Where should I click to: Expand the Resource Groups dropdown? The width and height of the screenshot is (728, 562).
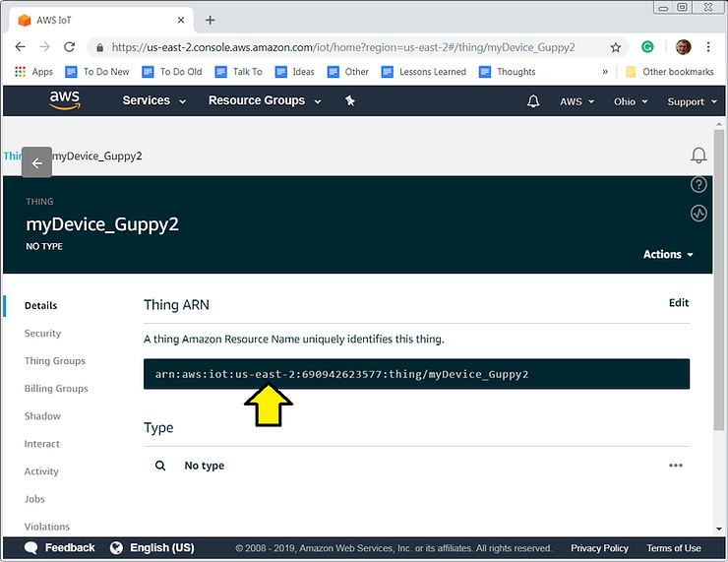pos(264,101)
